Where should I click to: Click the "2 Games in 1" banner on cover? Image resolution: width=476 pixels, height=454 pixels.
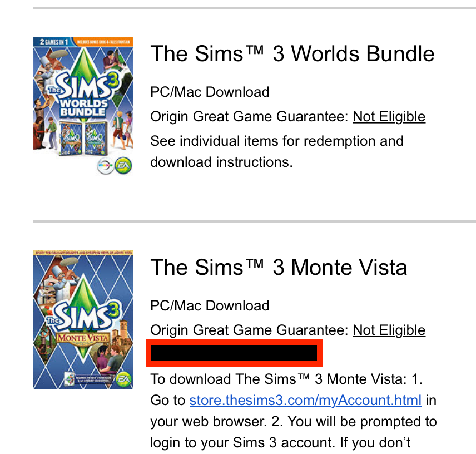[53, 41]
